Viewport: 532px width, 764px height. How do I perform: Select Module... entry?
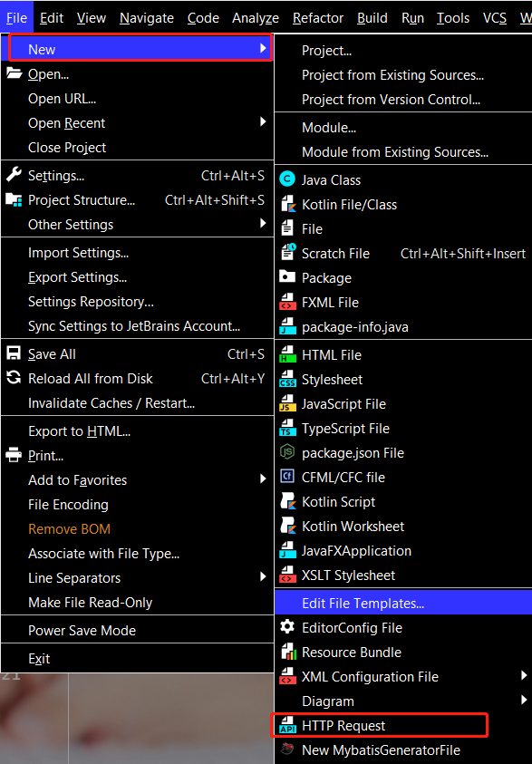click(x=403, y=127)
